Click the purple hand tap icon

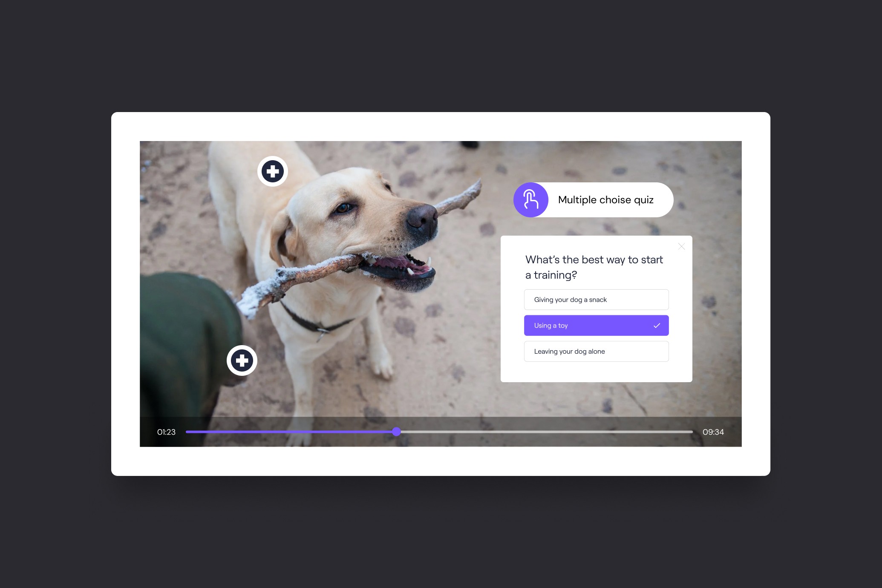click(x=530, y=200)
